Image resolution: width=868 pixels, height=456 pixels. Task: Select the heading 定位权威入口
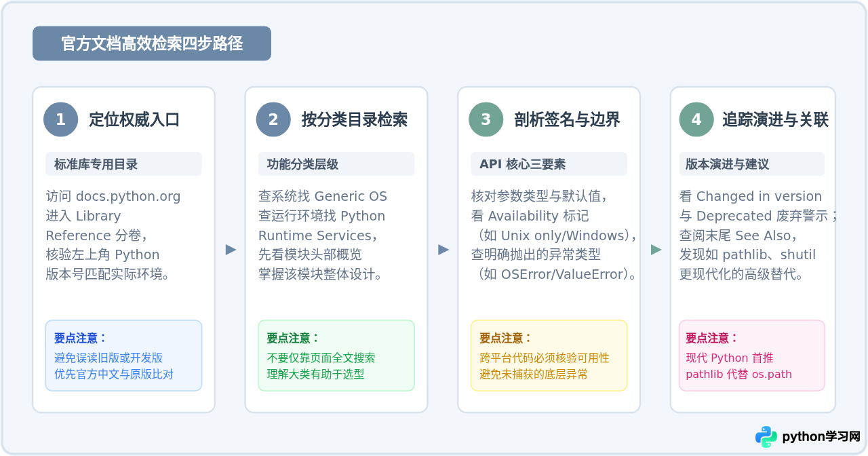click(134, 120)
